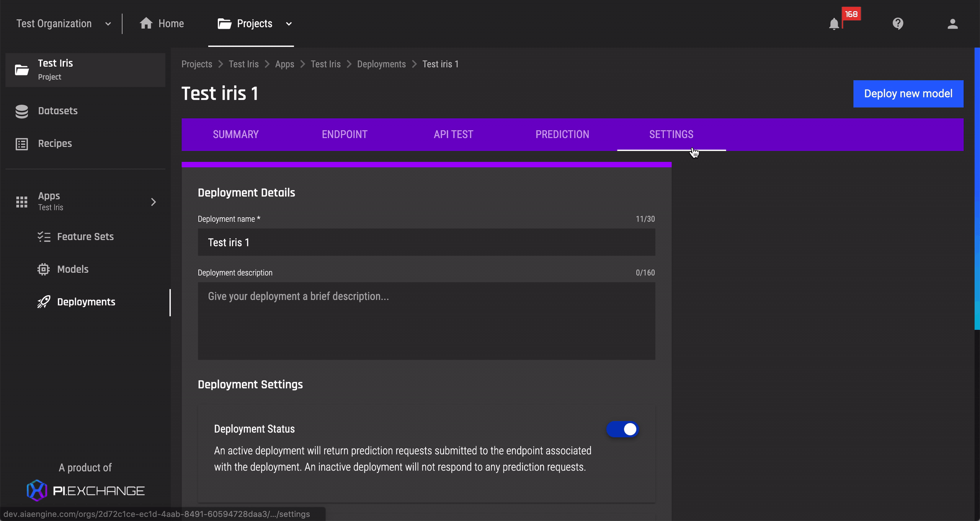
Task: Click the Datasets icon in sidebar
Action: (x=22, y=110)
